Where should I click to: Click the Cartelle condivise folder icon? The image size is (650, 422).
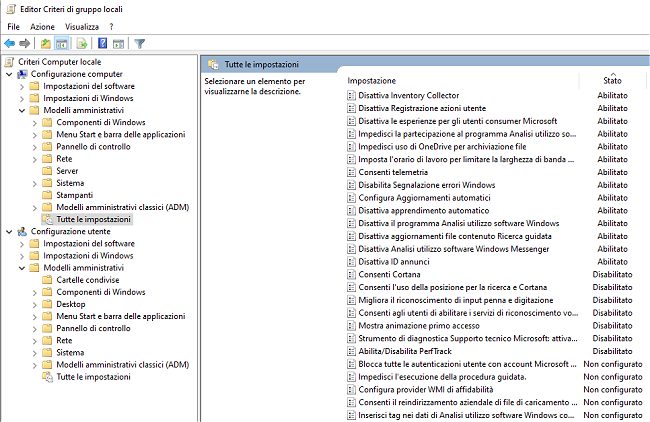tap(48, 280)
